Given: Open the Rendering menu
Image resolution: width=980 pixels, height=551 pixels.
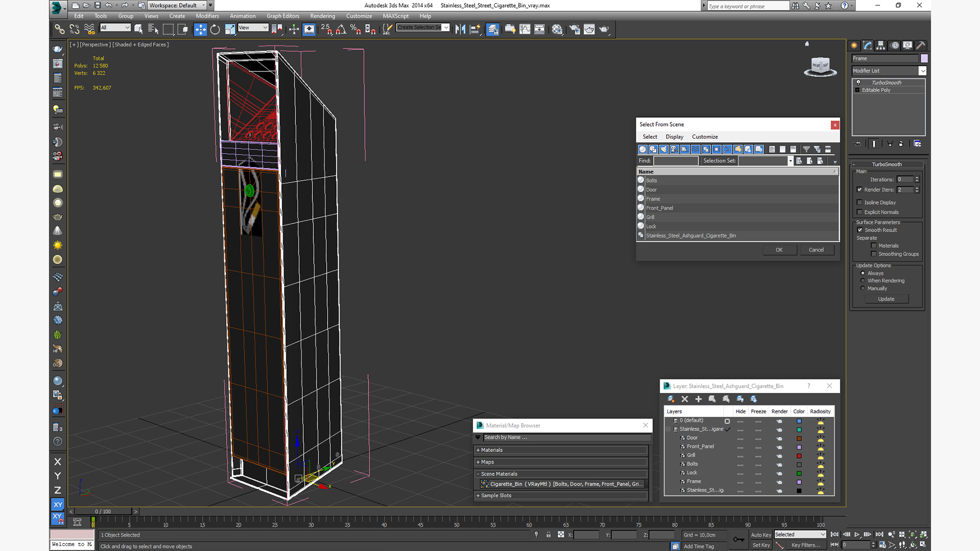Looking at the screenshot, I should point(323,16).
